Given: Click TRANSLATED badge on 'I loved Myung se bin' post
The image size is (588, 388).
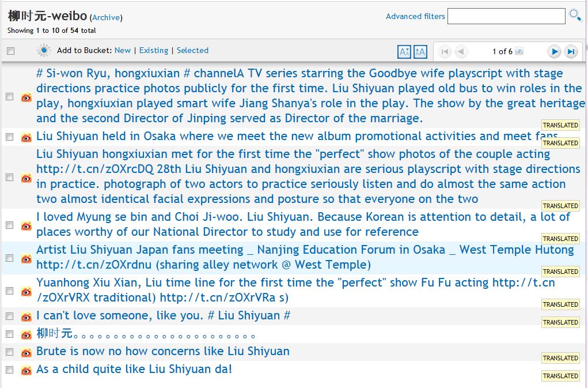Looking at the screenshot, I should (x=560, y=239).
